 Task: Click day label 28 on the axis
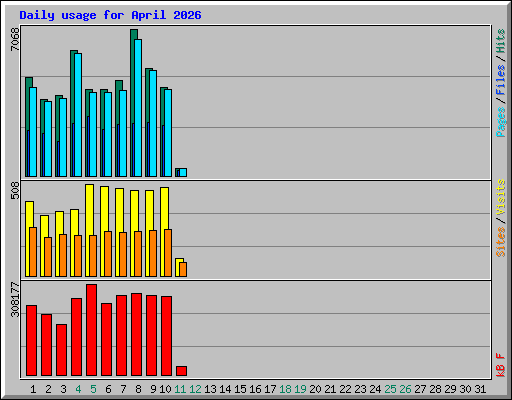[x=435, y=389]
